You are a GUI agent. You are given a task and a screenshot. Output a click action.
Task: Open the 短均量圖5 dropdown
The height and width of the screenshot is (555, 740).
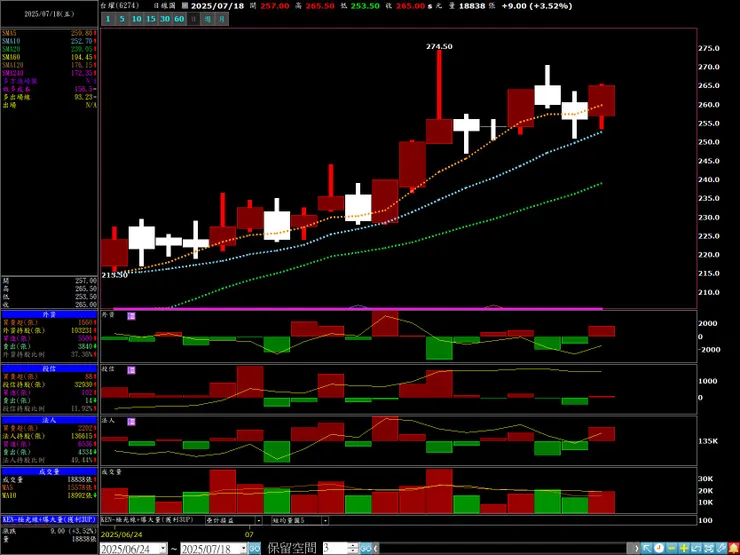tap(325, 520)
